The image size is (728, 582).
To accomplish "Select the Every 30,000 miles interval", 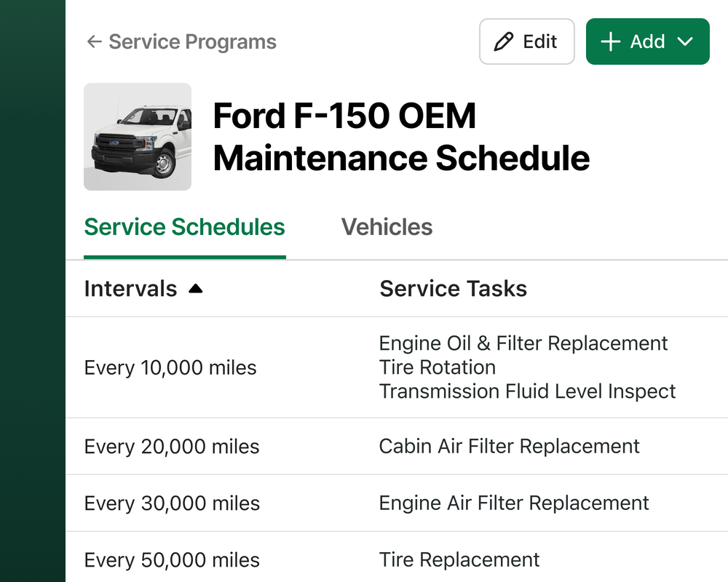I will pos(172,503).
